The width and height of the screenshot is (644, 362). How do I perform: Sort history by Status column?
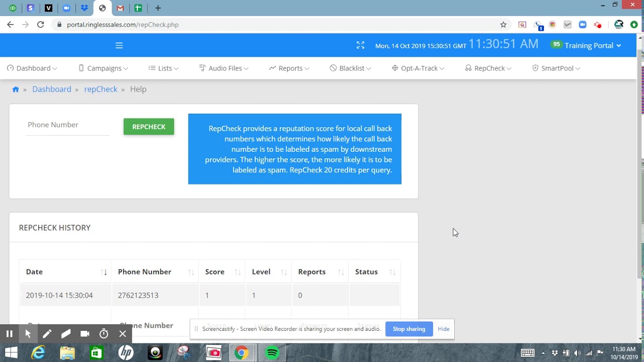pyautogui.click(x=374, y=272)
